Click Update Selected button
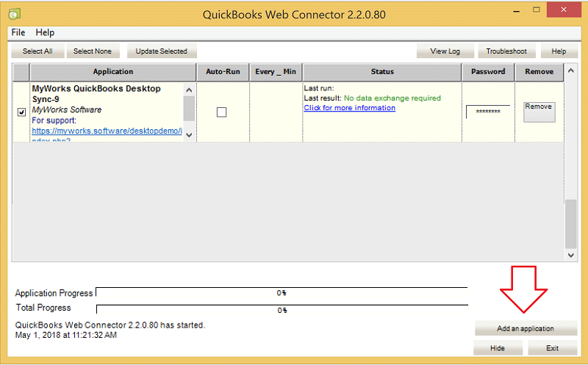The width and height of the screenshot is (588, 365). click(162, 51)
